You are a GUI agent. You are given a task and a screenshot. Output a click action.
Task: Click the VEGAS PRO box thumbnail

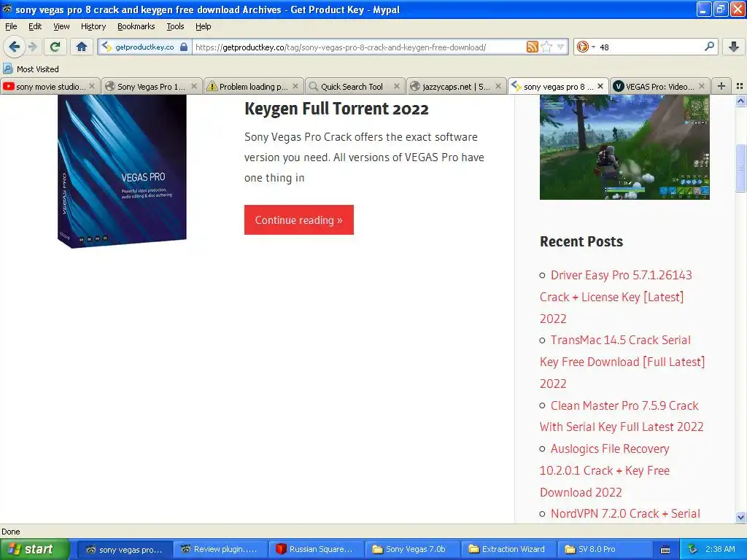pos(122,171)
